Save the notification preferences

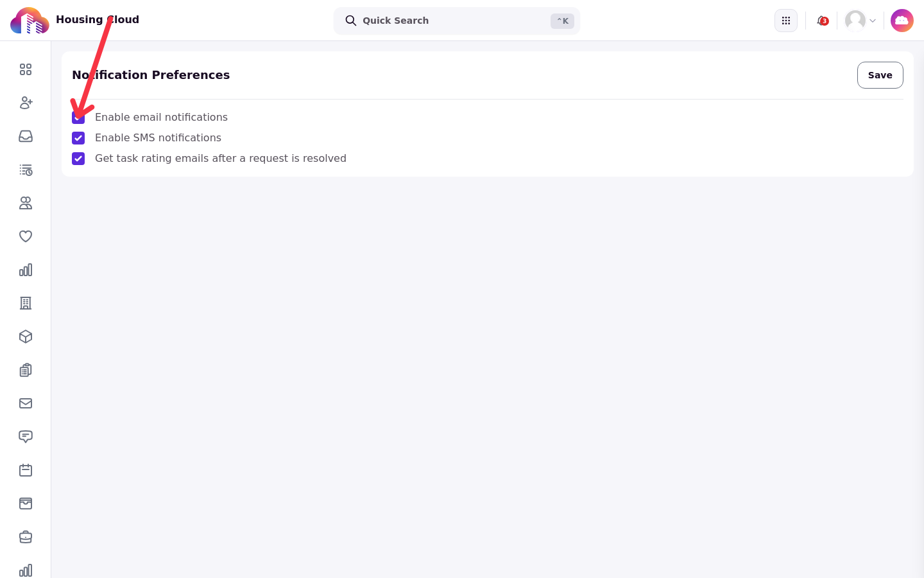880,75
